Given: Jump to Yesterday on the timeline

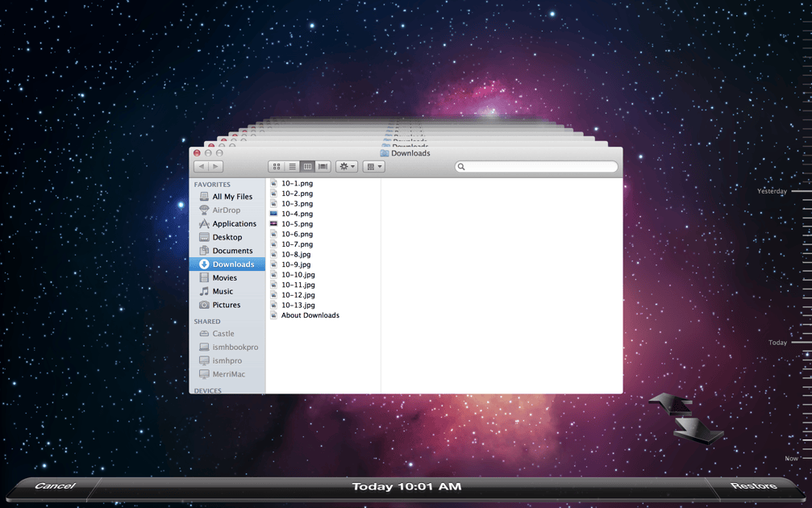Looking at the screenshot, I should (772, 191).
